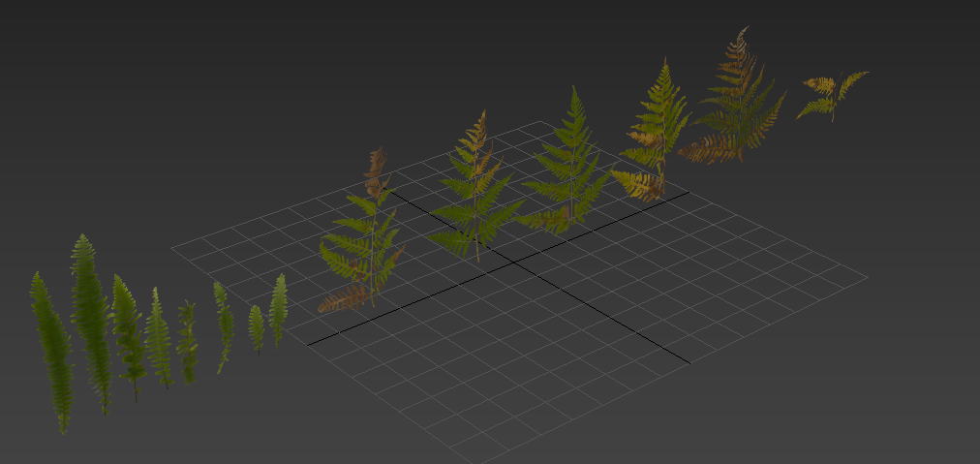Screen dimensions: 980x464
Task: Pick the yellow fern beyond the grid edge
Action: (x=657, y=136)
